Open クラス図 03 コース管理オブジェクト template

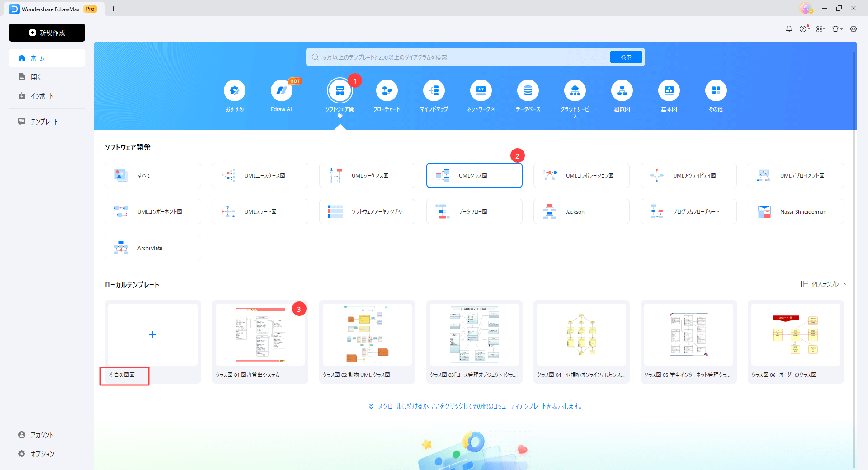coord(474,342)
